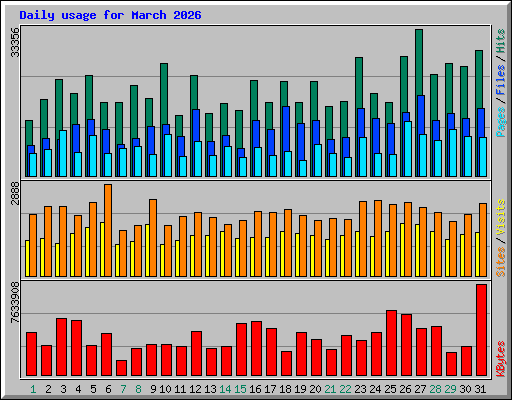This screenshot has height=400, width=512.
Task: Click green day label 28
Action: (435, 389)
